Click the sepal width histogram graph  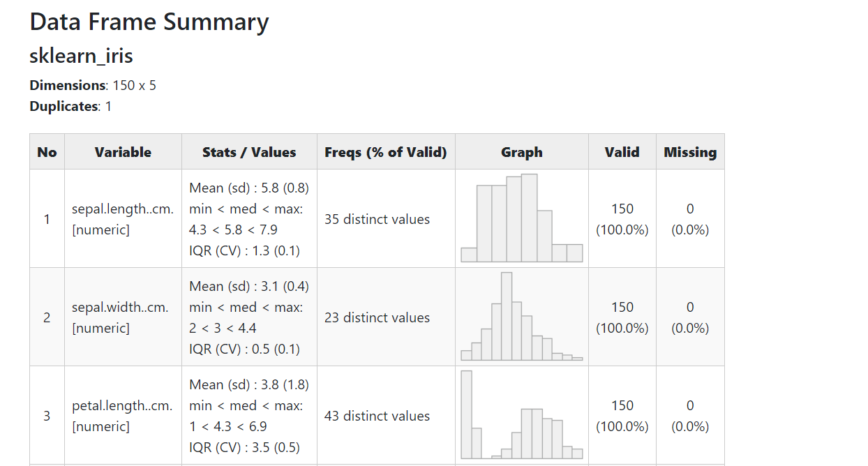click(x=521, y=317)
